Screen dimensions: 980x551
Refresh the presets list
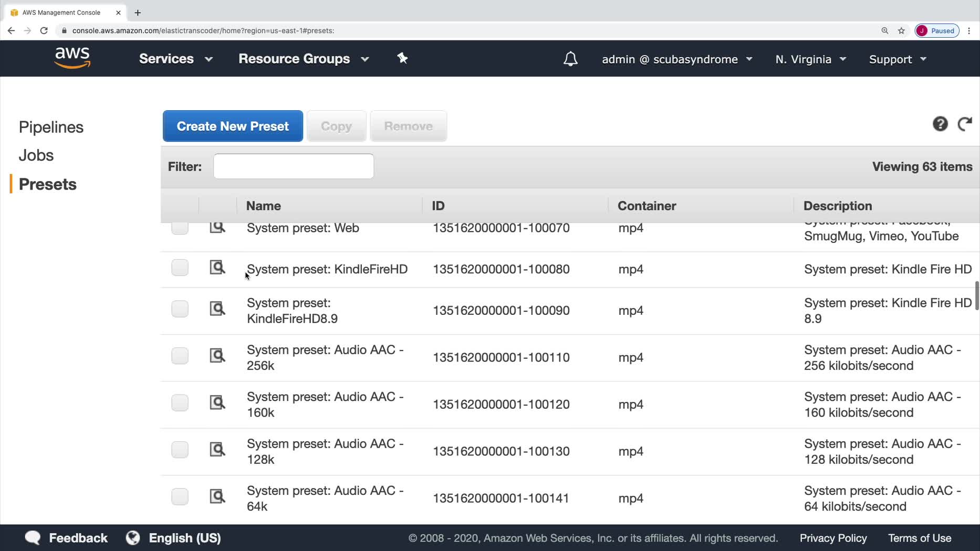point(965,124)
